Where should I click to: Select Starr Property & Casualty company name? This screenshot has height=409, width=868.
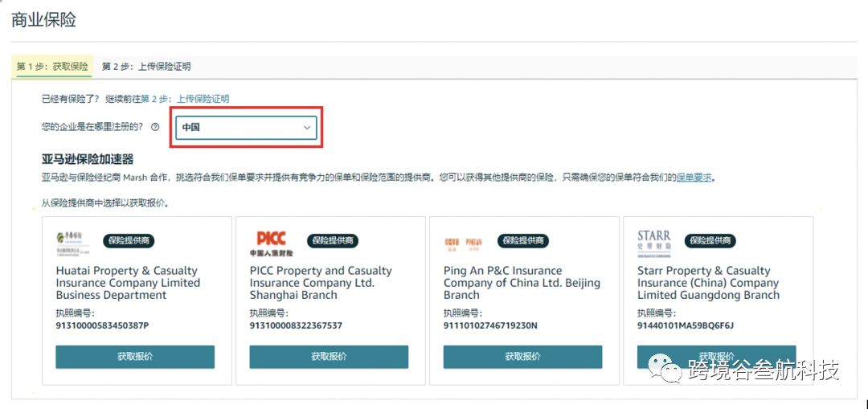(708, 283)
